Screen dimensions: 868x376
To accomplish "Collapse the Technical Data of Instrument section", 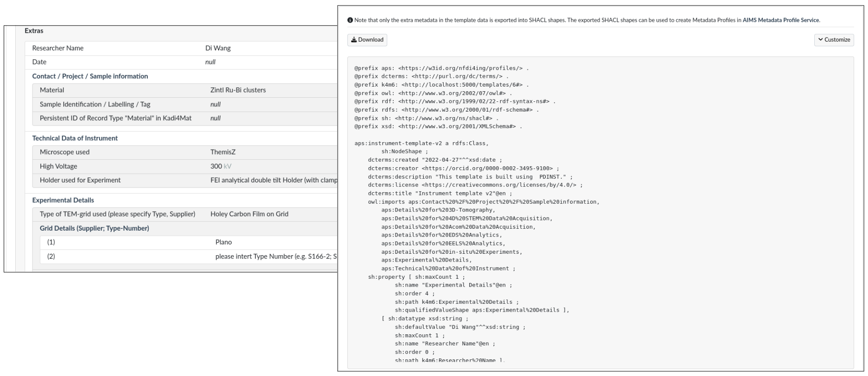I will 75,138.
